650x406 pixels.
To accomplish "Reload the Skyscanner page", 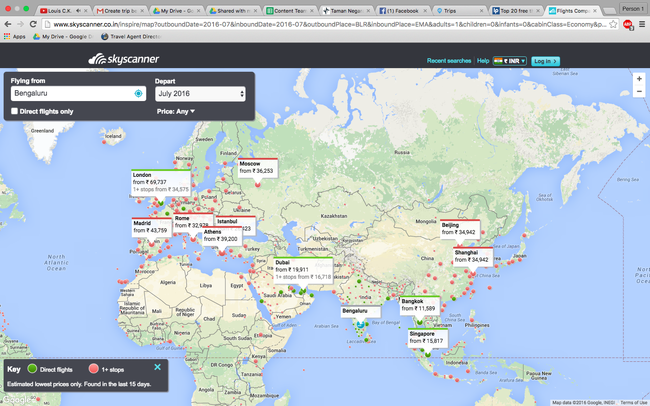I will click(x=33, y=24).
